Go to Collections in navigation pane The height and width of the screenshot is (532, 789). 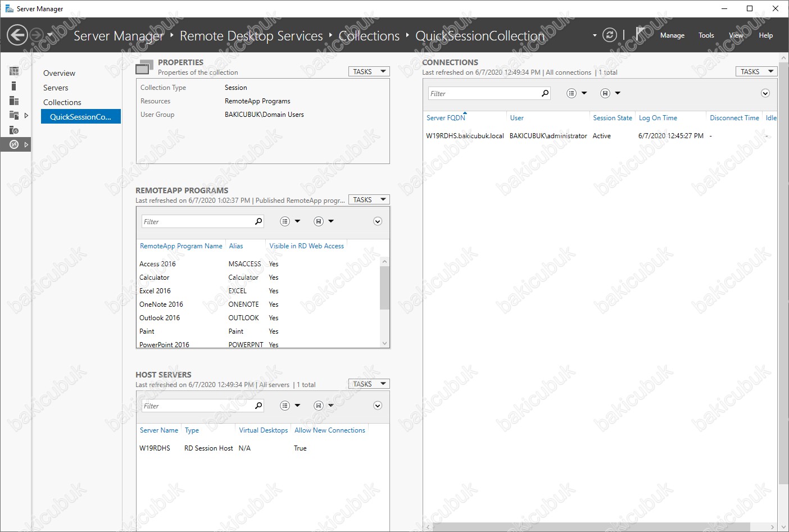pyautogui.click(x=62, y=102)
